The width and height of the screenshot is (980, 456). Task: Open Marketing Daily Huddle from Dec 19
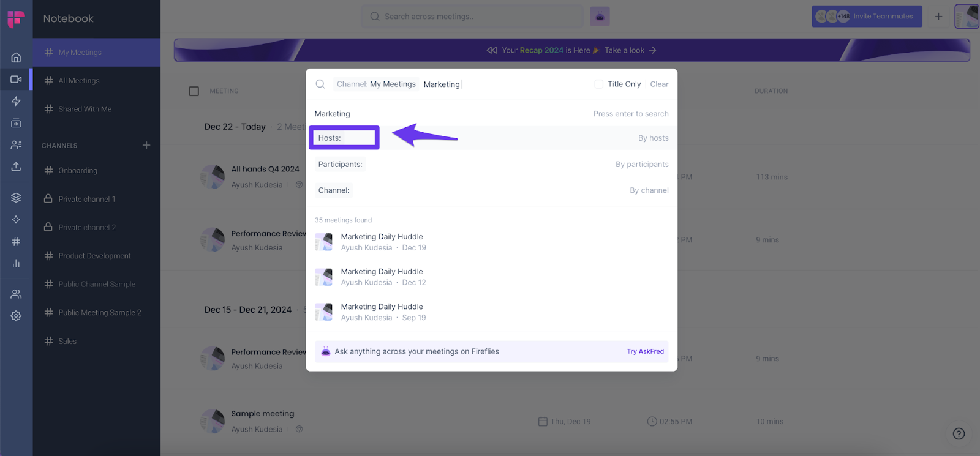click(x=382, y=242)
